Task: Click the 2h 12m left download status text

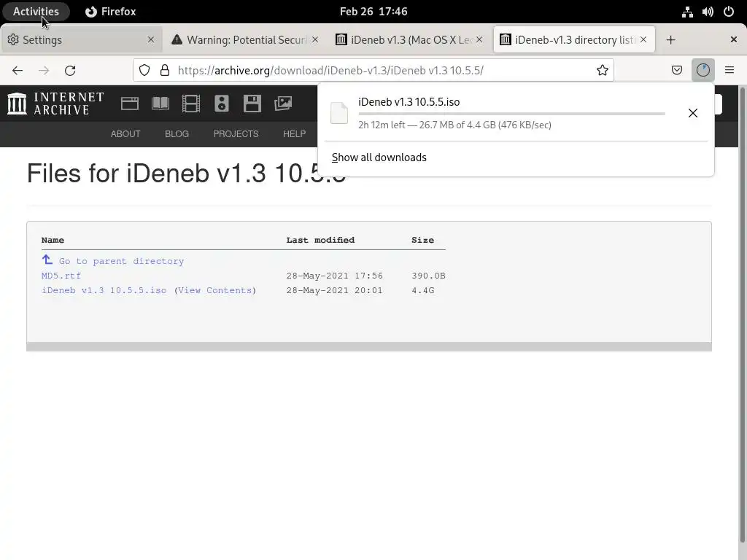Action: pyautogui.click(x=454, y=125)
